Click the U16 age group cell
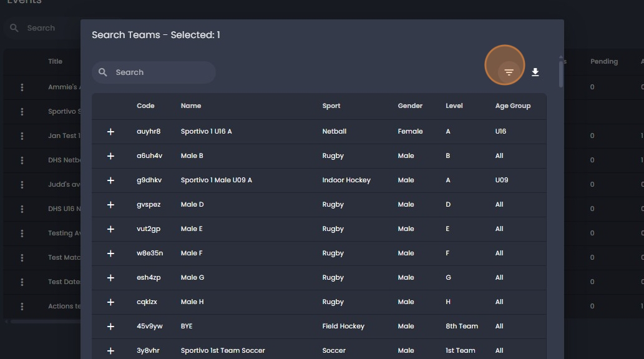The image size is (644, 359). pos(500,132)
